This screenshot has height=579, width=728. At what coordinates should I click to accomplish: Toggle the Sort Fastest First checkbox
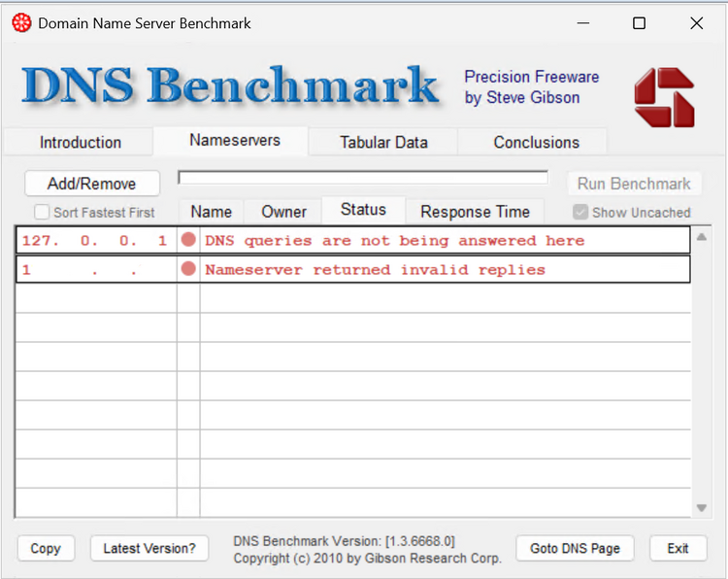click(x=42, y=213)
